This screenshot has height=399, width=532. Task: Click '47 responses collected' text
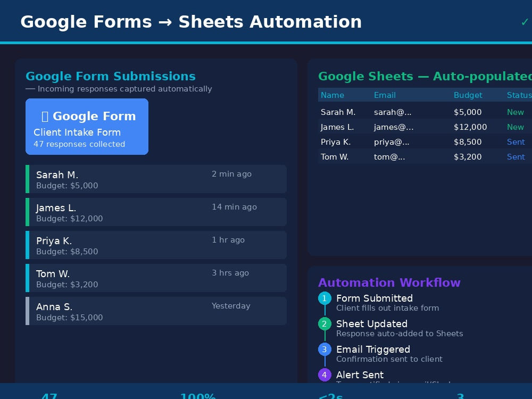coord(79,144)
